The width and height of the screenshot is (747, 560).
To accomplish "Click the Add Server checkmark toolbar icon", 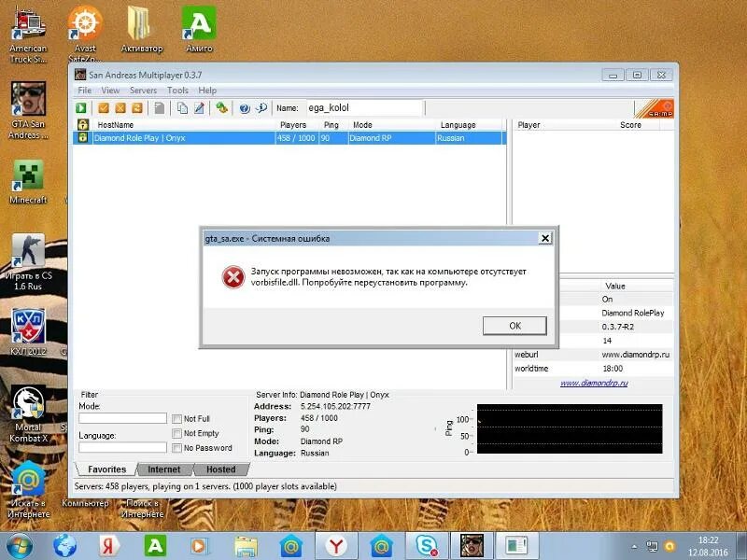I will click(x=104, y=108).
